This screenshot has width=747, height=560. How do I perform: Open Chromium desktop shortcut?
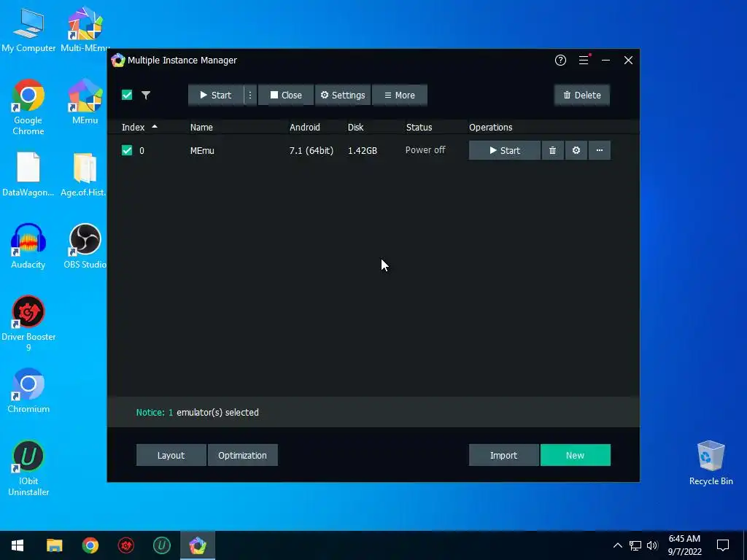(28, 391)
